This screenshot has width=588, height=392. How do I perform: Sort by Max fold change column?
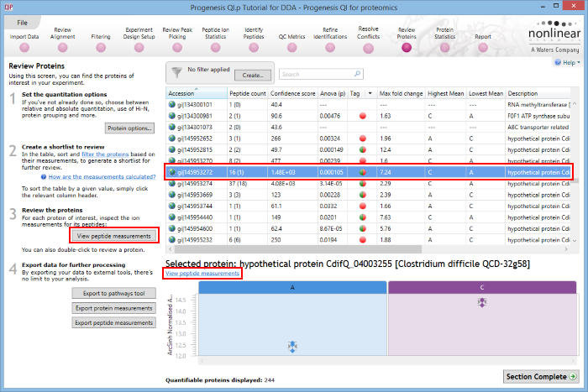pyautogui.click(x=401, y=93)
